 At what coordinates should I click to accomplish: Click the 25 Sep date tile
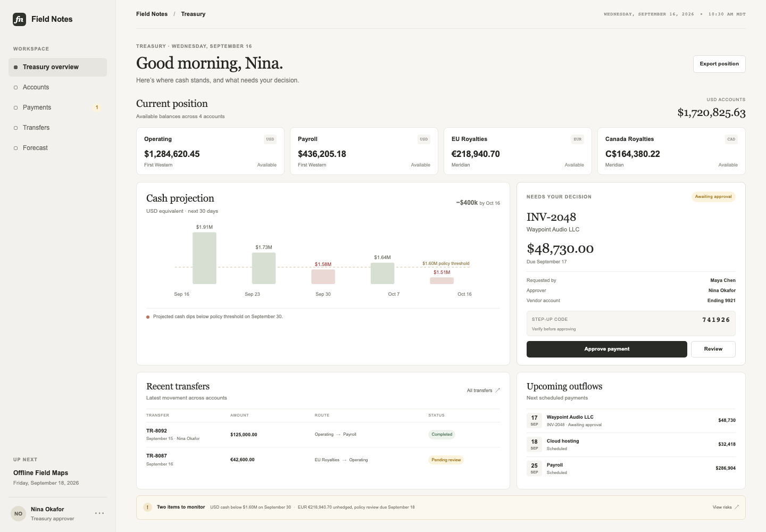pos(534,468)
